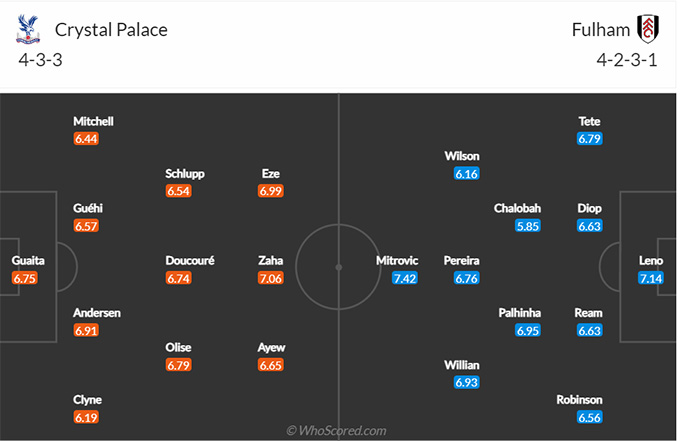Screen dimensions: 680x441
Task: Click the WhoScored.com watermark
Action: pyautogui.click(x=337, y=430)
